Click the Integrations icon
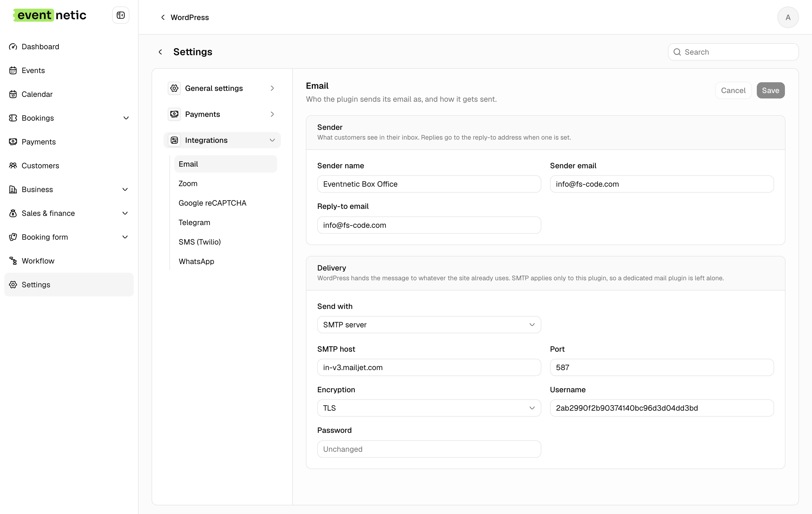 click(x=174, y=140)
